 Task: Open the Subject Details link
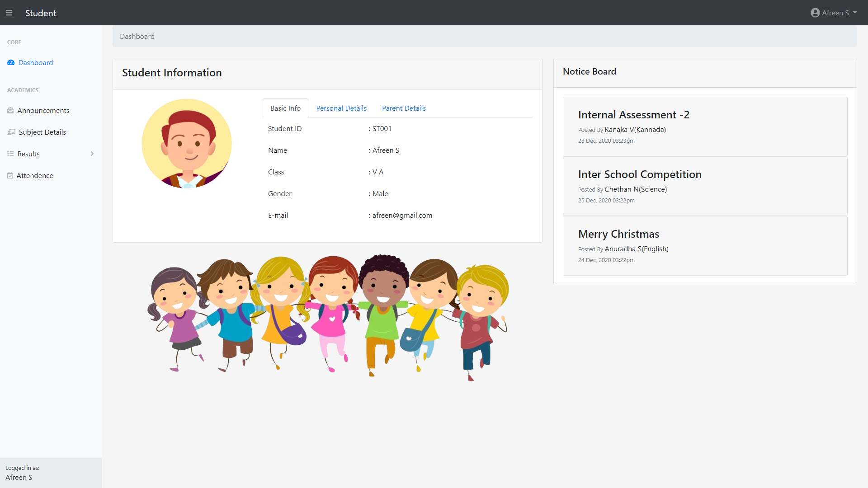42,132
